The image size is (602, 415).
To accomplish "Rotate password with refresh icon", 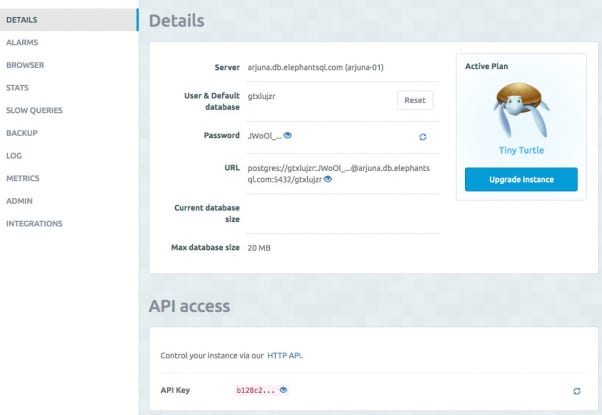I will (x=423, y=137).
